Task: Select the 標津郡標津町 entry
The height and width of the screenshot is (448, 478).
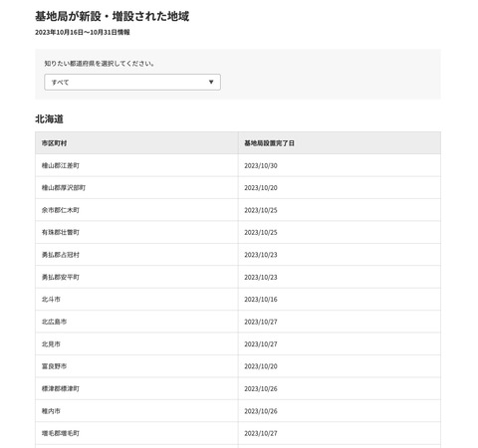Action: click(238, 388)
